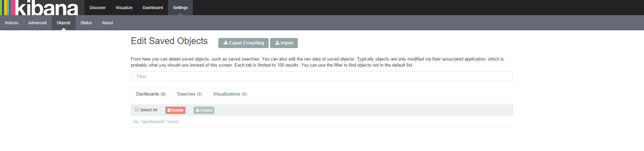Toggle the Select All checkbox
Image resolution: width=644 pixels, height=151 pixels.
pyautogui.click(x=137, y=109)
